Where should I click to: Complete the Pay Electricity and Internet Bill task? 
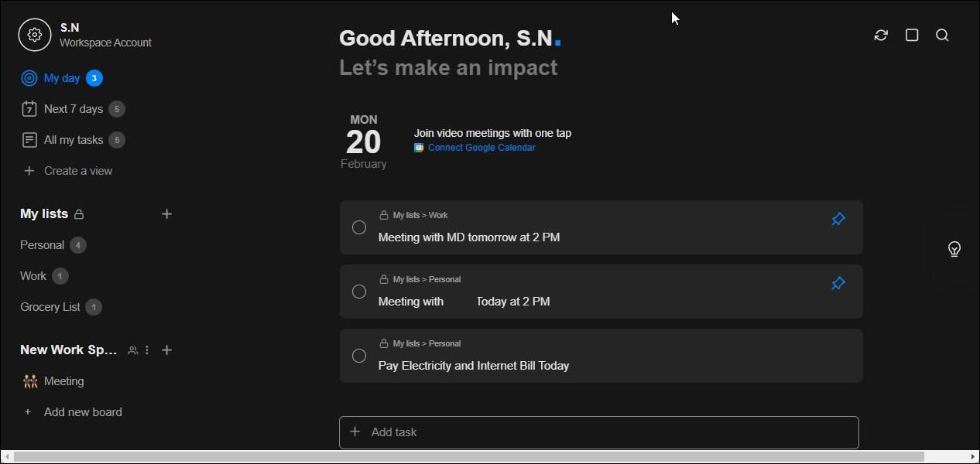coord(359,356)
